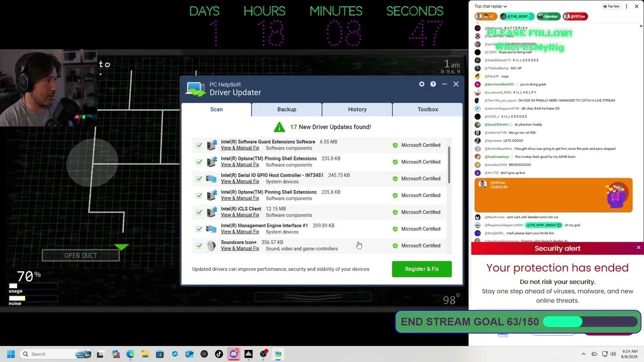Click Microsoft Certified for Serial IO GPIO row
Viewport: 644px width, 362px height.
(x=421, y=178)
